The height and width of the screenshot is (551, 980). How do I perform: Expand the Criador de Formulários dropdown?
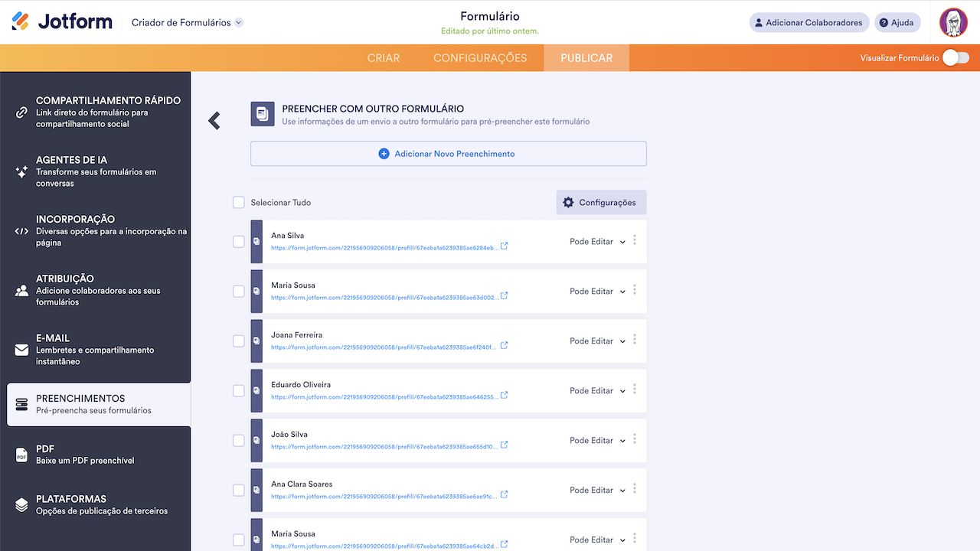pyautogui.click(x=188, y=22)
